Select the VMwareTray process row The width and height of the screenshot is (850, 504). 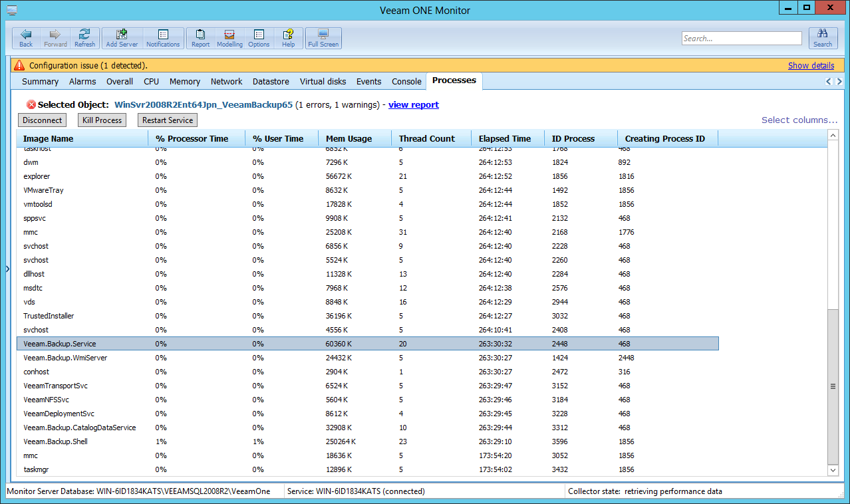coord(368,190)
